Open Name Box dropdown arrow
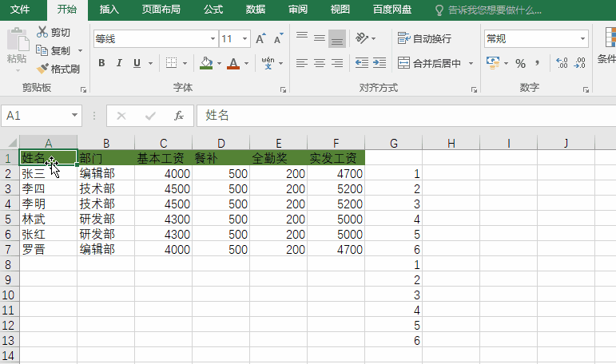Screen dimensions: 616x364 pyautogui.click(x=74, y=115)
